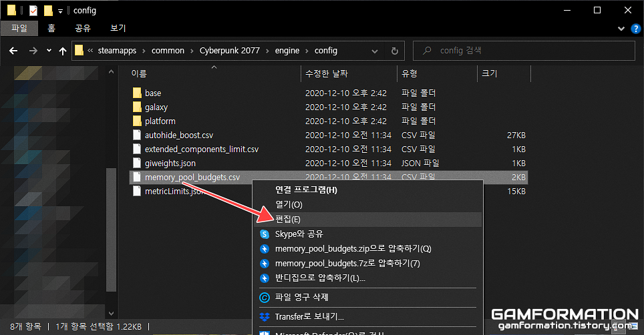The width and height of the screenshot is (644, 335).
Task: Open Quick Access Toolbar customize dropdown
Action: point(60,11)
